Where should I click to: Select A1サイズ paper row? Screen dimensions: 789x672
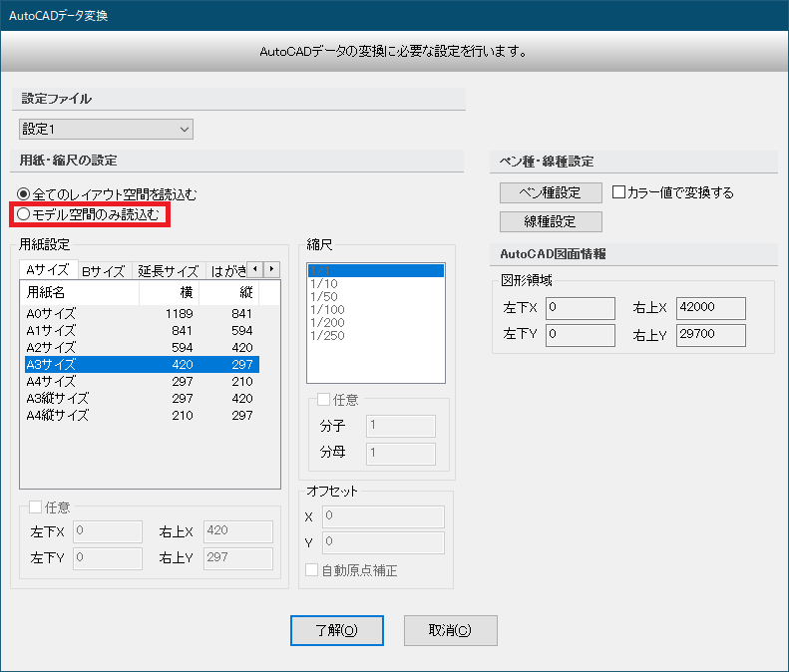pos(142,330)
